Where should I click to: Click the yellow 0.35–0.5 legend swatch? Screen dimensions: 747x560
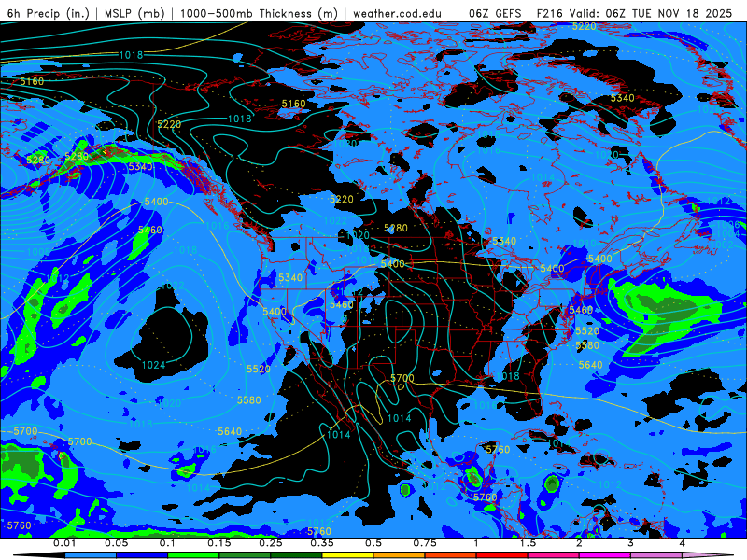(347, 555)
